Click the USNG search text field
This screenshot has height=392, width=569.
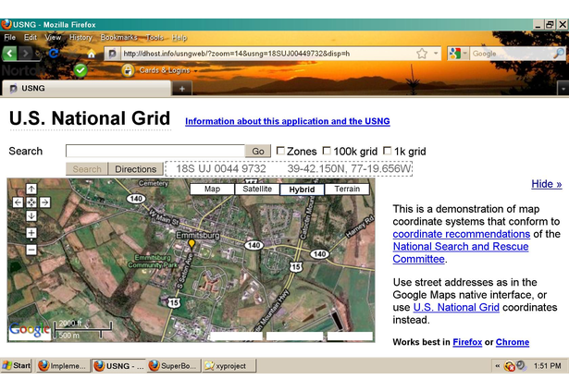point(155,151)
